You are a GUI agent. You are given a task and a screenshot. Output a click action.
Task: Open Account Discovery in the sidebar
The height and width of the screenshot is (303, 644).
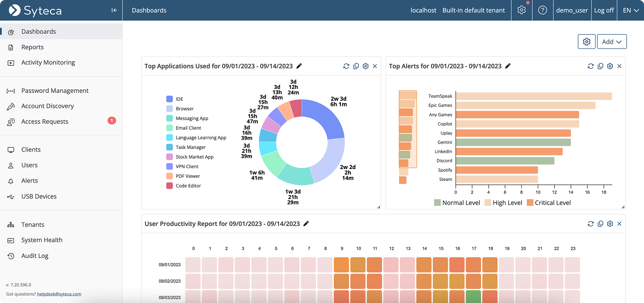(x=61, y=106)
